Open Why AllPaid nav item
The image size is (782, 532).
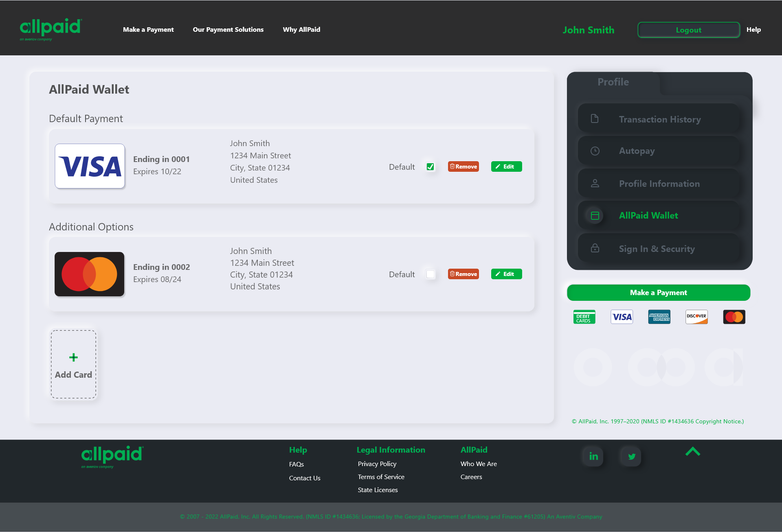(x=301, y=29)
